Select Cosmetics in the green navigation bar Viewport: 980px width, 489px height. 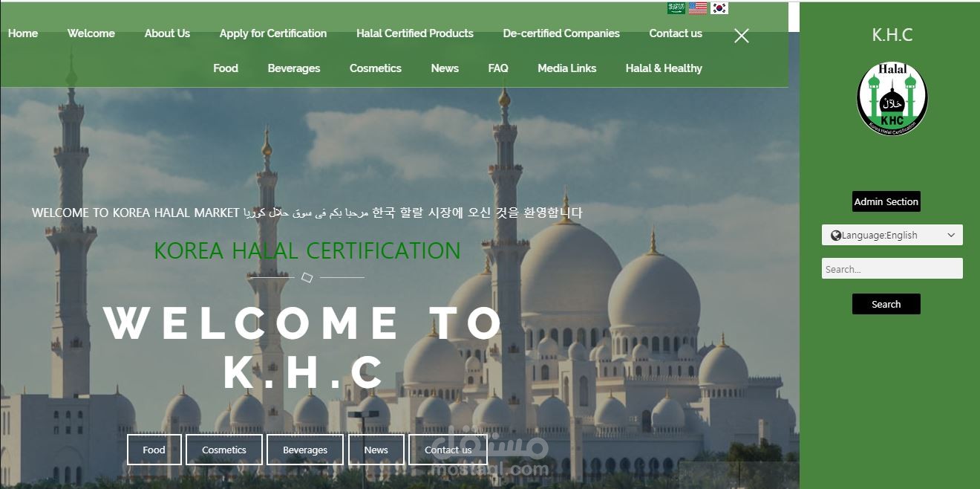[x=376, y=68]
